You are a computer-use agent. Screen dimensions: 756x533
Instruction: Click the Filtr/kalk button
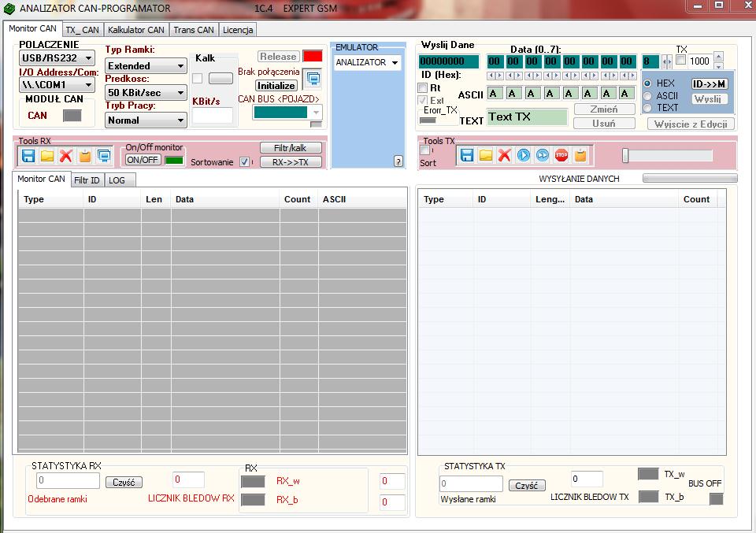pos(291,148)
